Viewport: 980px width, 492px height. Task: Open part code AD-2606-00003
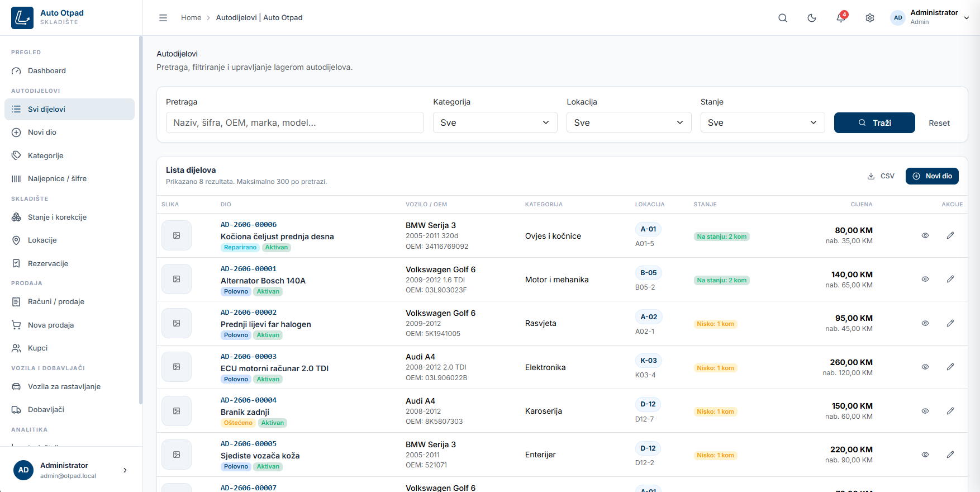point(249,357)
